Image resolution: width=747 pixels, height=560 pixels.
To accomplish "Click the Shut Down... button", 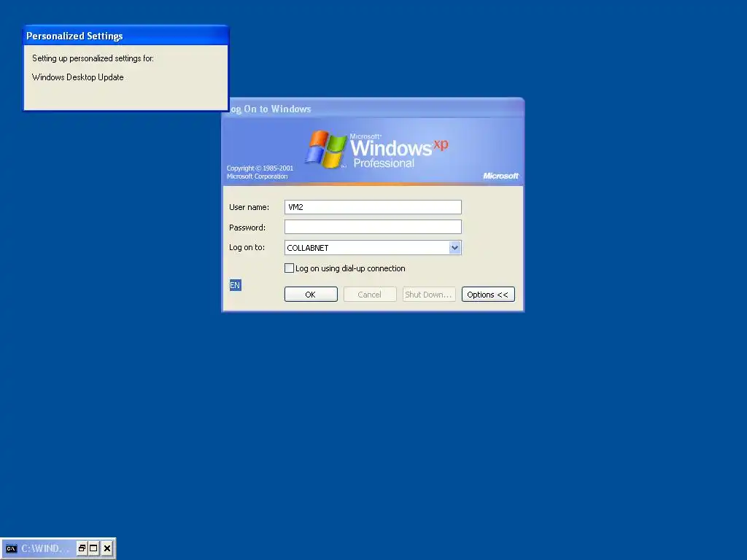I will click(429, 295).
